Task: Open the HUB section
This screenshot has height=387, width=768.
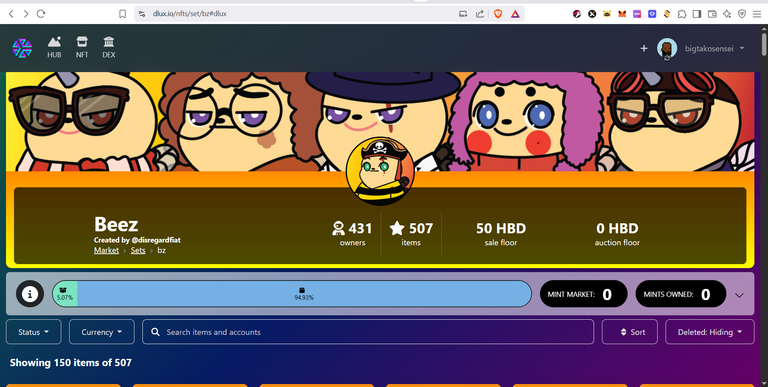Action: coord(54,48)
